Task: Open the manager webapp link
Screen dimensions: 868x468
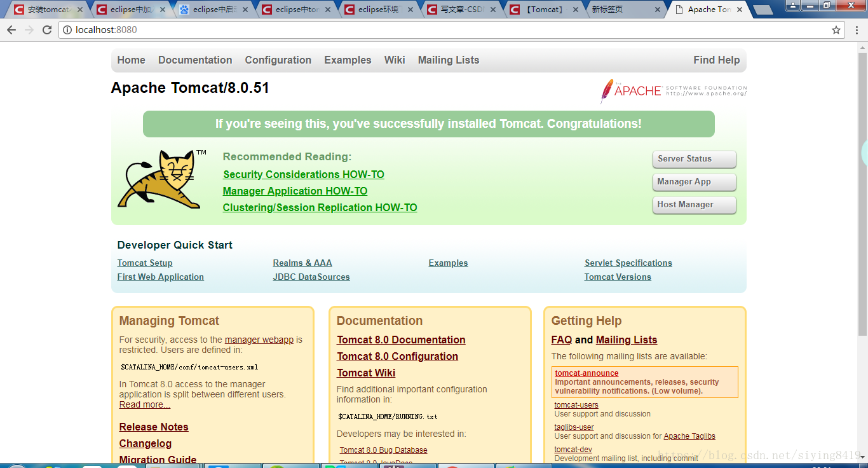Action: (x=259, y=340)
